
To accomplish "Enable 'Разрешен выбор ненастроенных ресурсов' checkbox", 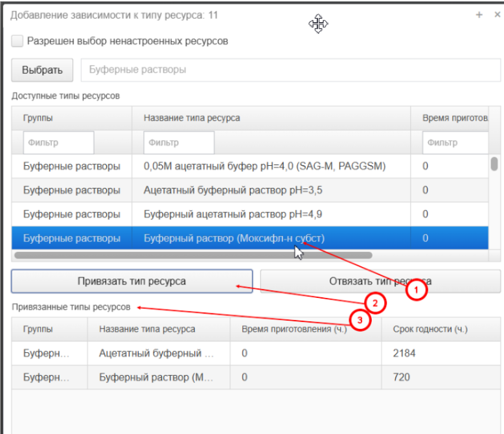I will click(17, 41).
